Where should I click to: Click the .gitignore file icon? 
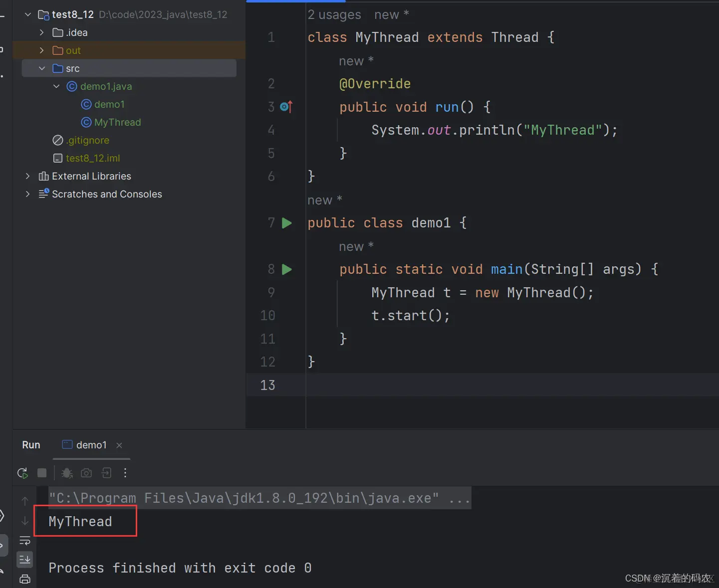pos(58,140)
